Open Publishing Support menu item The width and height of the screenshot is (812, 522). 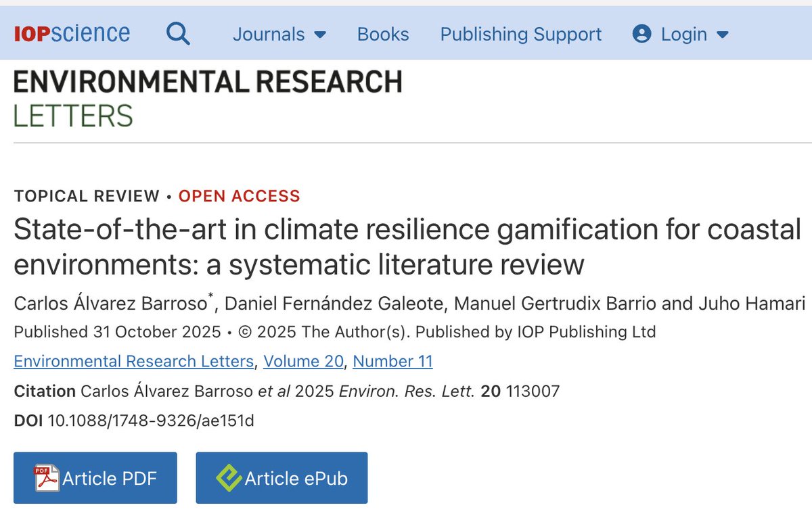coord(521,34)
